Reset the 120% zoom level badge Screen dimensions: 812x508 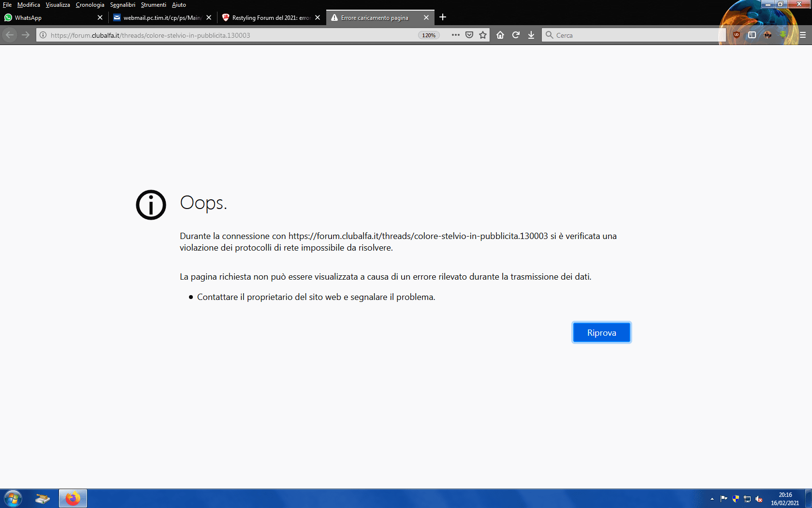pyautogui.click(x=429, y=35)
